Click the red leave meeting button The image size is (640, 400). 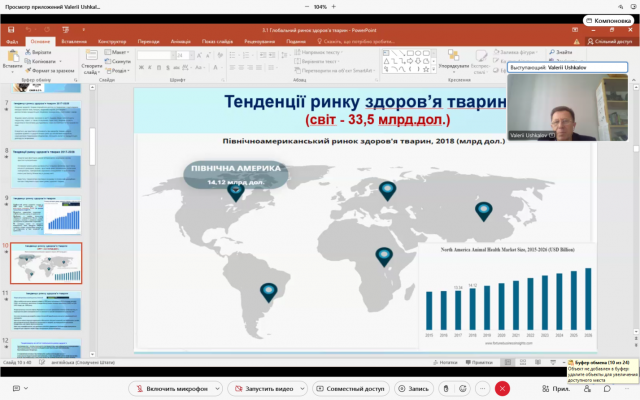(x=502, y=388)
